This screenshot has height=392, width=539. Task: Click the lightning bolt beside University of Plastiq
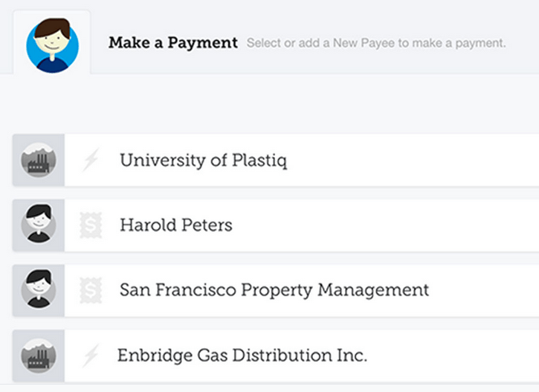click(x=91, y=159)
